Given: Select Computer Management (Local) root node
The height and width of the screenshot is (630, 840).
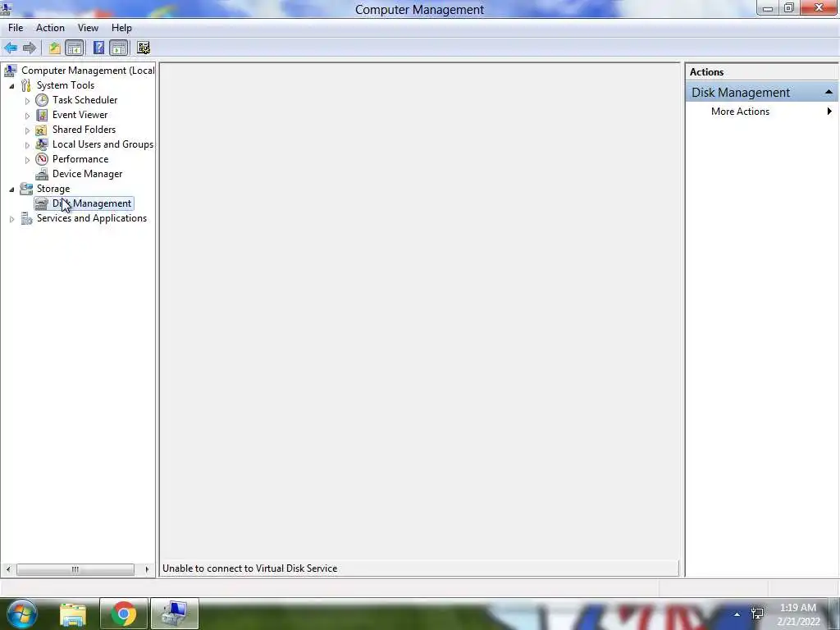Looking at the screenshot, I should [x=88, y=71].
